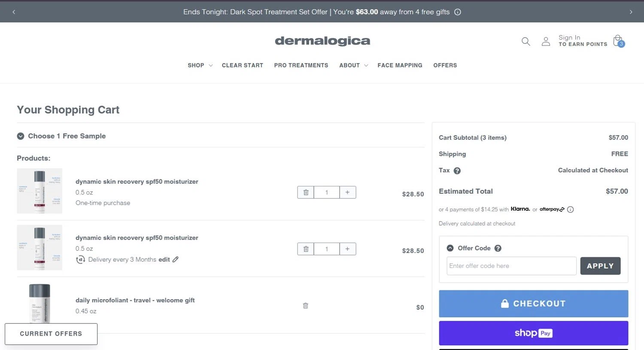644x350 pixels.
Task: Click the previous announcement arrow in top banner
Action: (14, 12)
